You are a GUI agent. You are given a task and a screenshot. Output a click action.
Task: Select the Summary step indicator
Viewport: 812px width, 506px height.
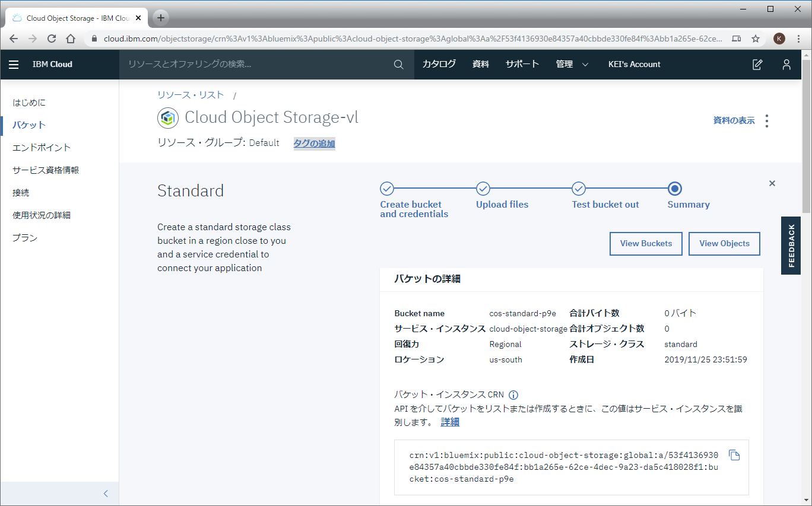pyautogui.click(x=674, y=189)
